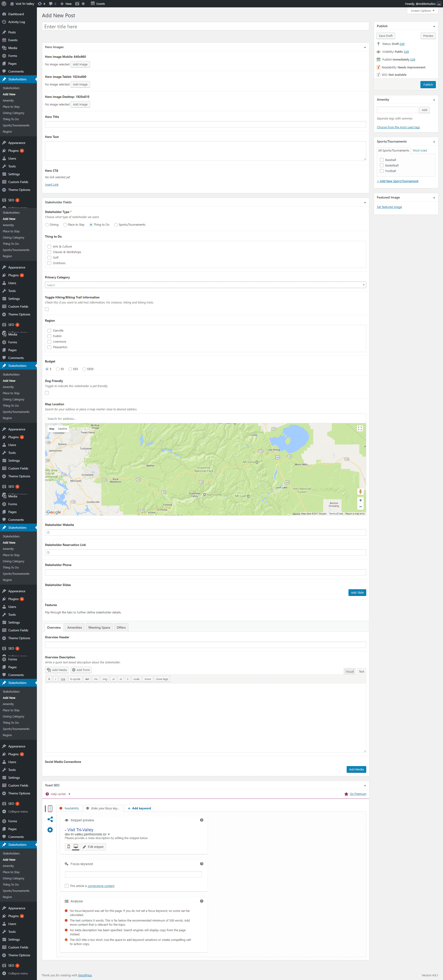This screenshot has width=443, height=980.
Task: Show help for Snippet preview
Action: tap(201, 820)
